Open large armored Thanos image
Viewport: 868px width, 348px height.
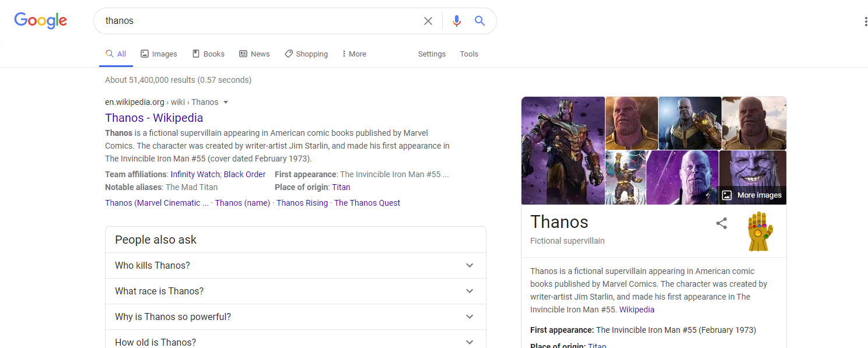click(563, 150)
